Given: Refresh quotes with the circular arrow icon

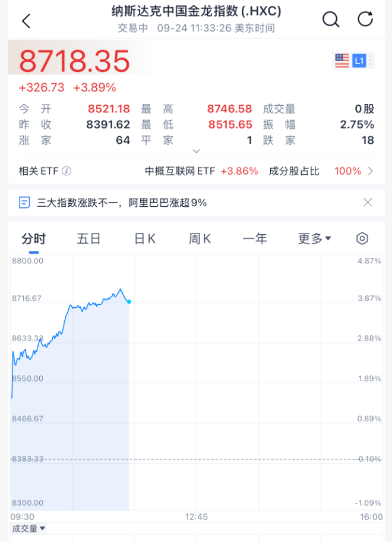Looking at the screenshot, I should tap(365, 19).
